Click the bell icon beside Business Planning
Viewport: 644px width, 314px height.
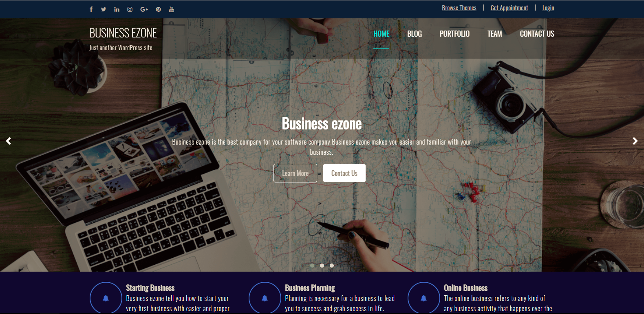tap(265, 298)
